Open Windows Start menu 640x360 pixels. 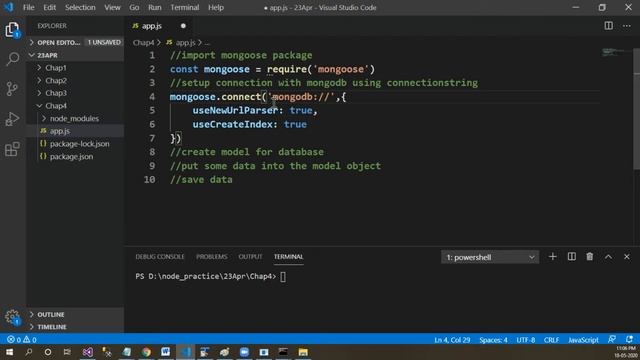(x=9, y=352)
